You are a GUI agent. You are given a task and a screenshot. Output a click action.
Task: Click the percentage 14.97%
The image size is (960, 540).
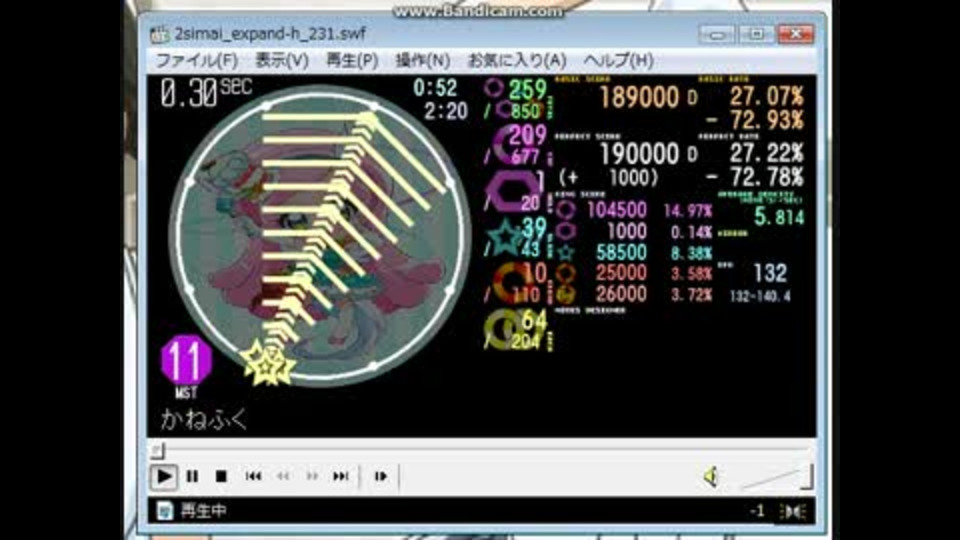pyautogui.click(x=688, y=212)
